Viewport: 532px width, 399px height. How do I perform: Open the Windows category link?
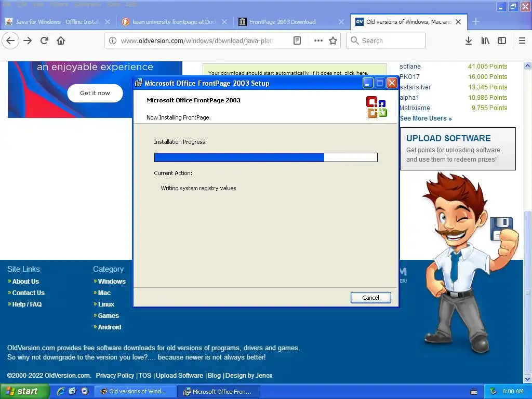pos(112,281)
